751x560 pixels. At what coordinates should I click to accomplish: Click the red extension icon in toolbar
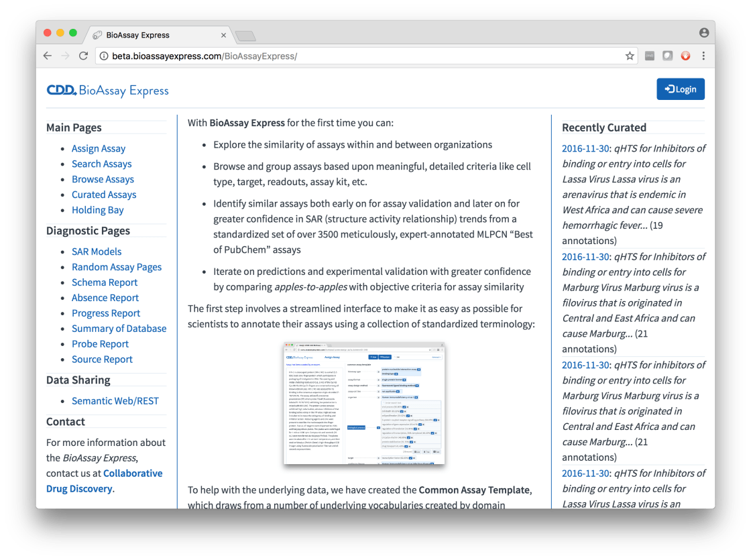coord(685,56)
